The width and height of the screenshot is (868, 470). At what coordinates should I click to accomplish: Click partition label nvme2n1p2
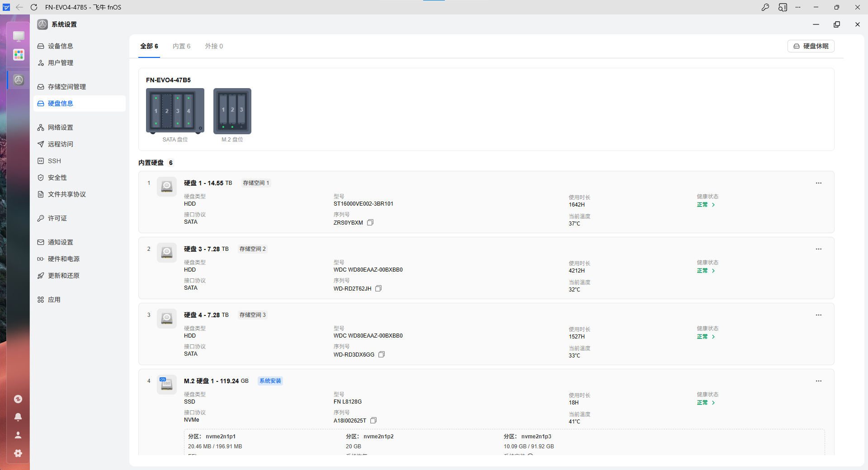(x=378, y=437)
